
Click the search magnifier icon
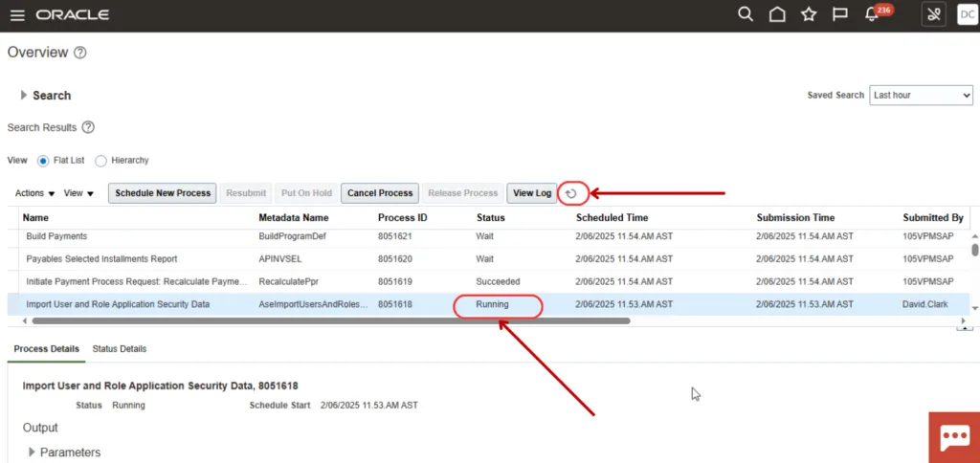(x=746, y=14)
